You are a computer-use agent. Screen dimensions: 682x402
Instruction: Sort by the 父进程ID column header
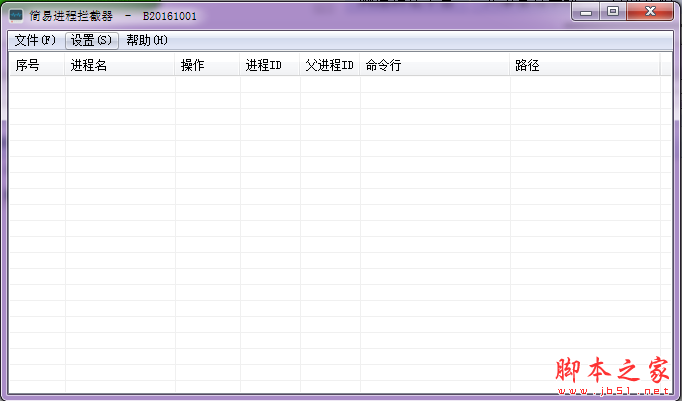tap(330, 65)
